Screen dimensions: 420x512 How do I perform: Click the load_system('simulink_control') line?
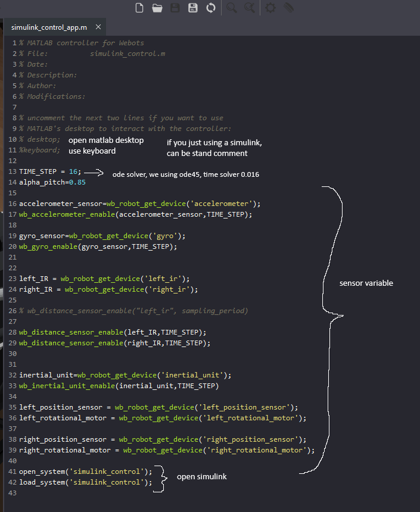pyautogui.click(x=86, y=483)
